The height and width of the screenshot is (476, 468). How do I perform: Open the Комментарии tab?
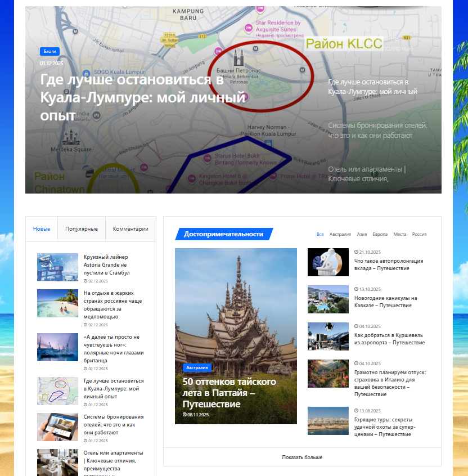[130, 229]
